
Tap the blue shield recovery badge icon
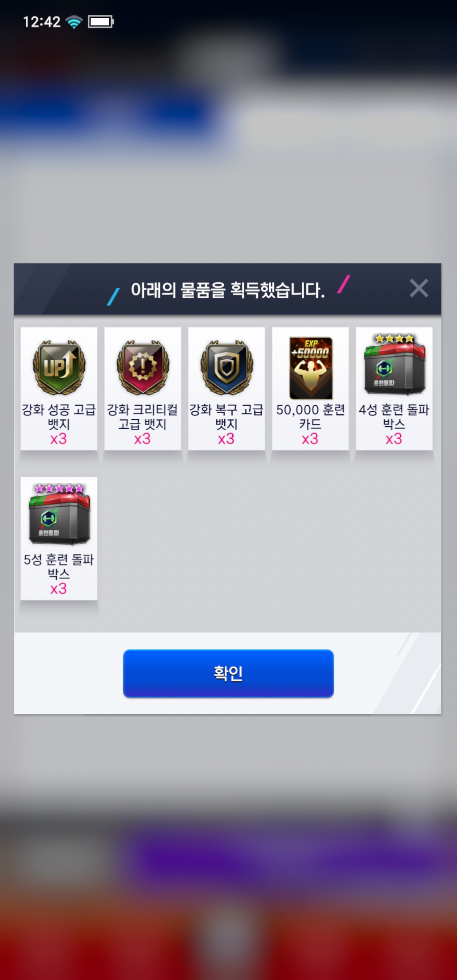pyautogui.click(x=226, y=367)
